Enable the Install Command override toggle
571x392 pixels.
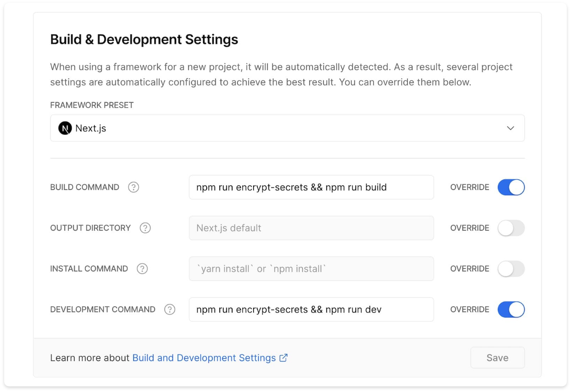(x=511, y=269)
